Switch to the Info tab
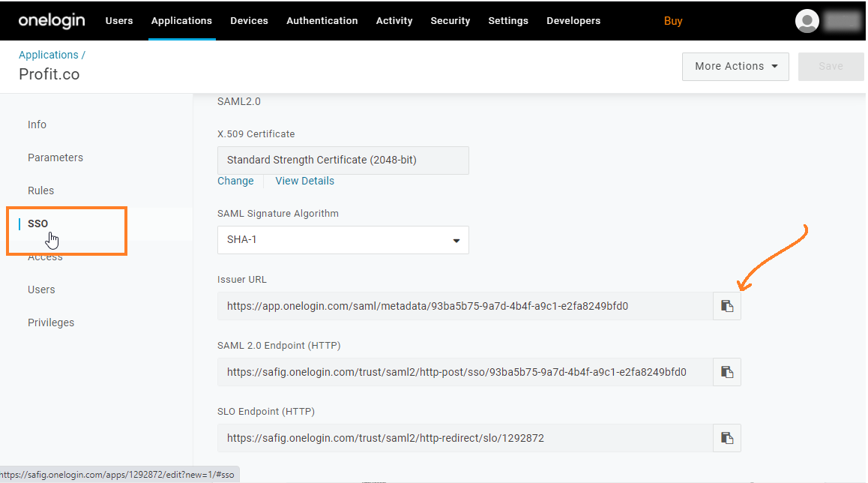The height and width of the screenshot is (483, 868). tap(37, 124)
